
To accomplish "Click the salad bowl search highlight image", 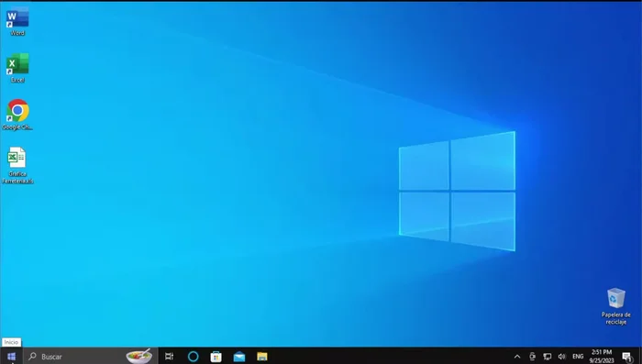I will (139, 356).
